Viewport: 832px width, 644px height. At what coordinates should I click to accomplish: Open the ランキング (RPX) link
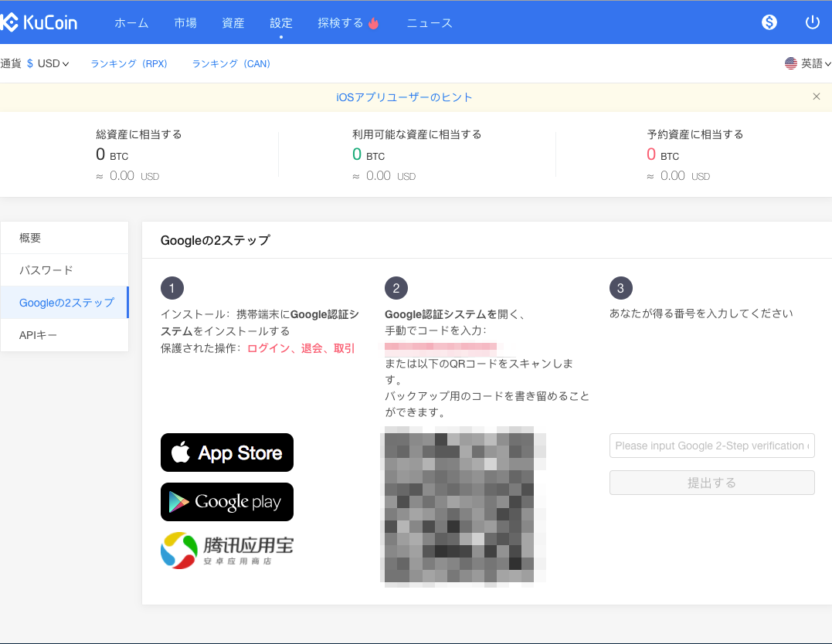point(129,63)
